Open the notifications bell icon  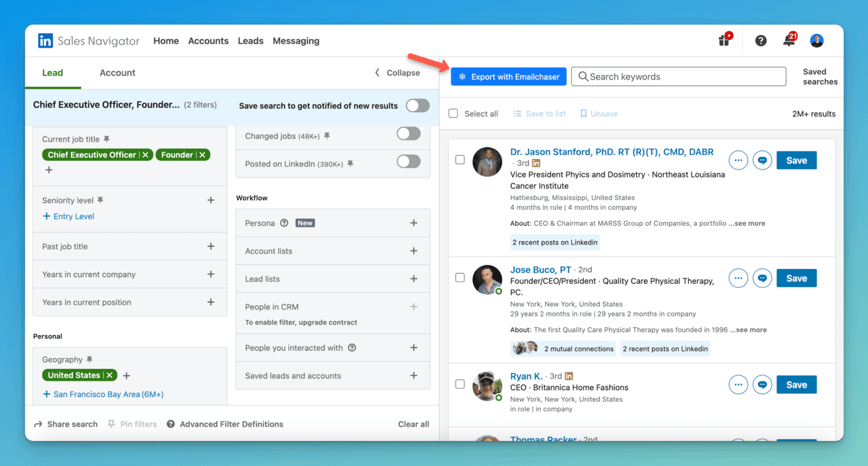[789, 40]
